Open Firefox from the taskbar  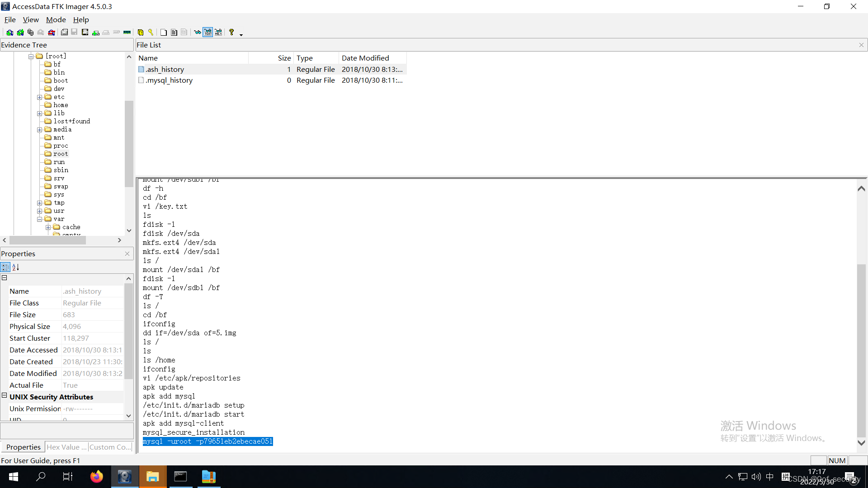point(96,477)
